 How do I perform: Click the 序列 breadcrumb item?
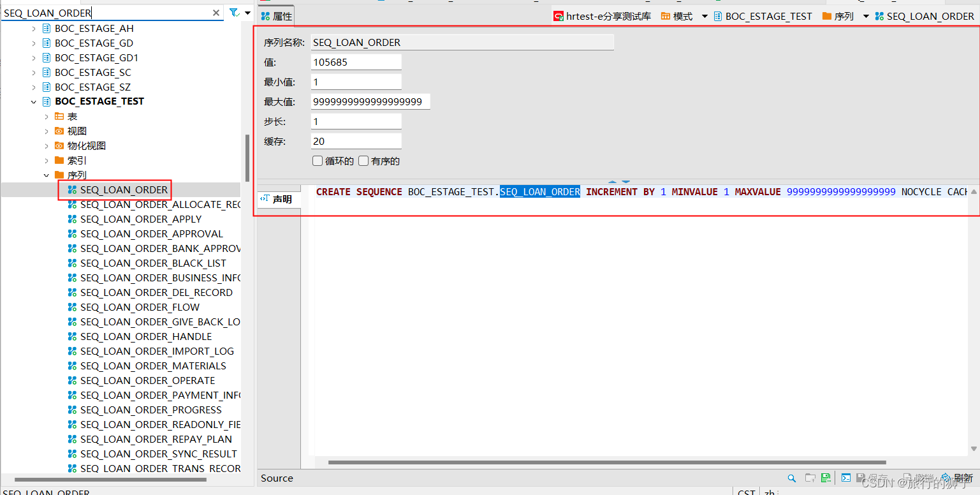coord(838,16)
